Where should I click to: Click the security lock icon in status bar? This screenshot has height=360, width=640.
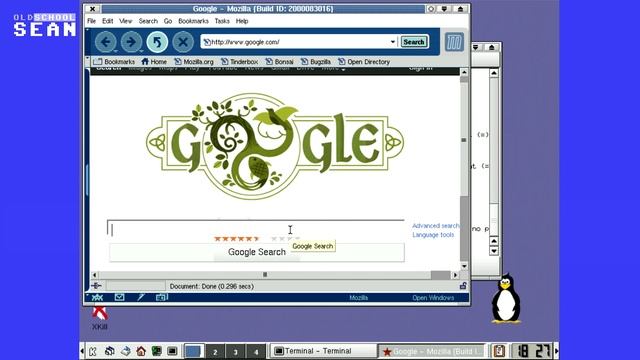click(463, 286)
